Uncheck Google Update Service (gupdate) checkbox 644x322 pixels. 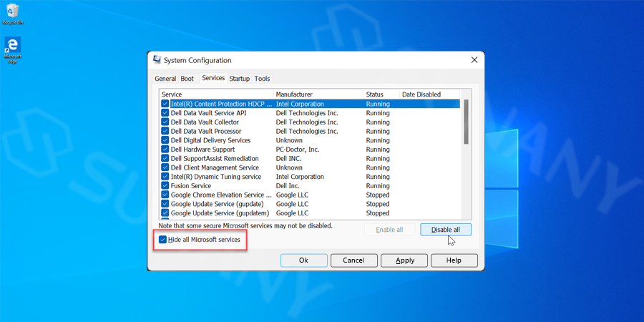165,204
